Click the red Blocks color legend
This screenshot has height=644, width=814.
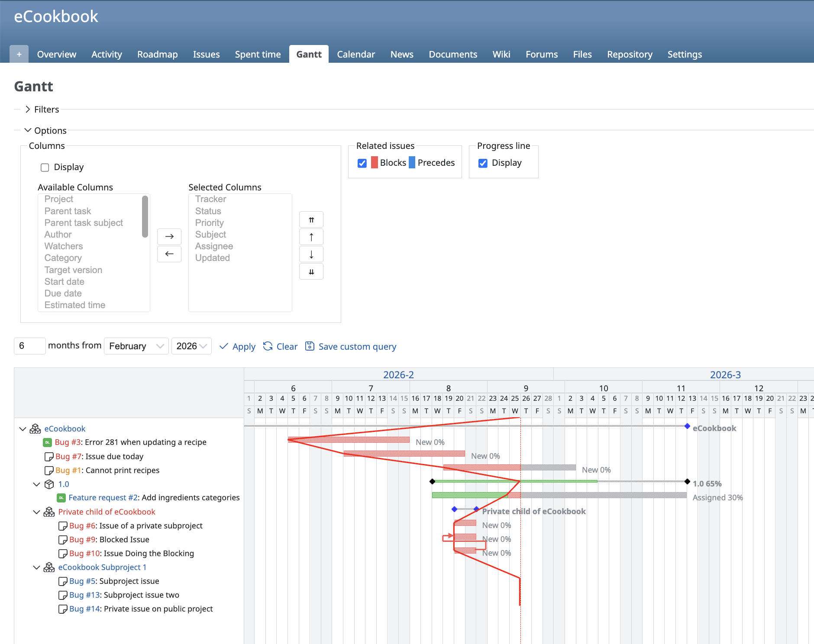[x=375, y=162]
